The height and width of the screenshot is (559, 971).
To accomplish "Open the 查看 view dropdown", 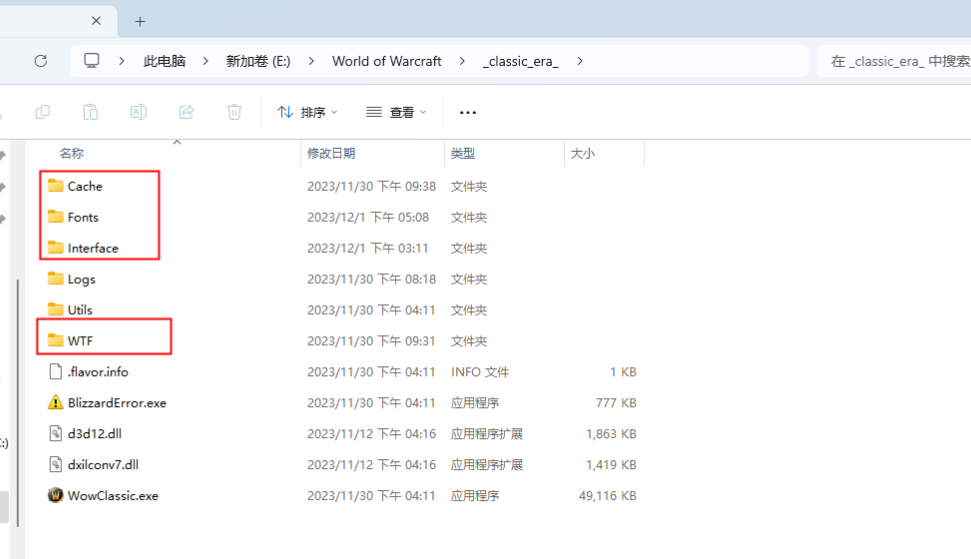I will 396,112.
